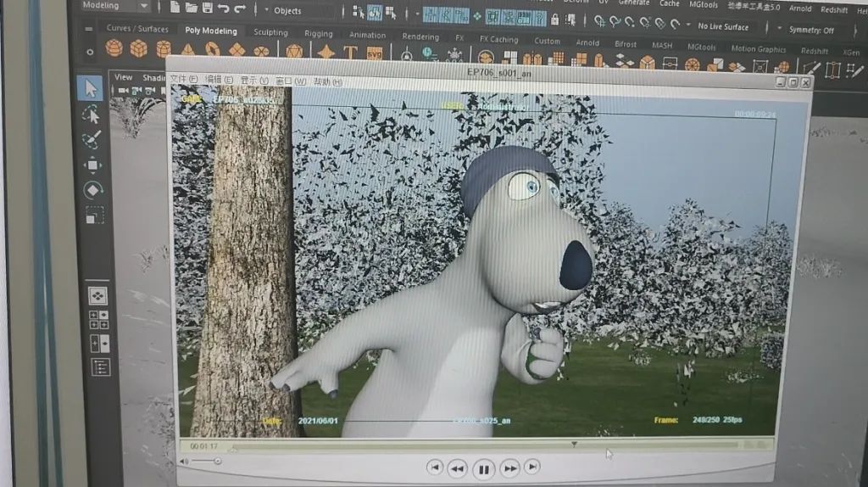Switch to the Sculpting shelf tab
The image size is (868, 487).
click(x=270, y=33)
